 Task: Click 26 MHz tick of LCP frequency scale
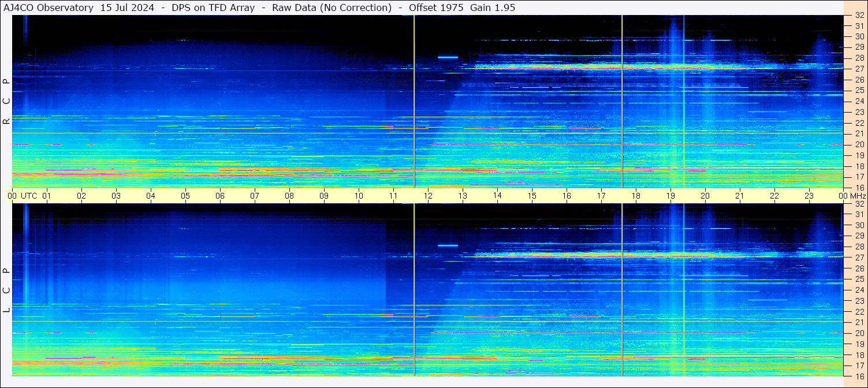(x=859, y=268)
